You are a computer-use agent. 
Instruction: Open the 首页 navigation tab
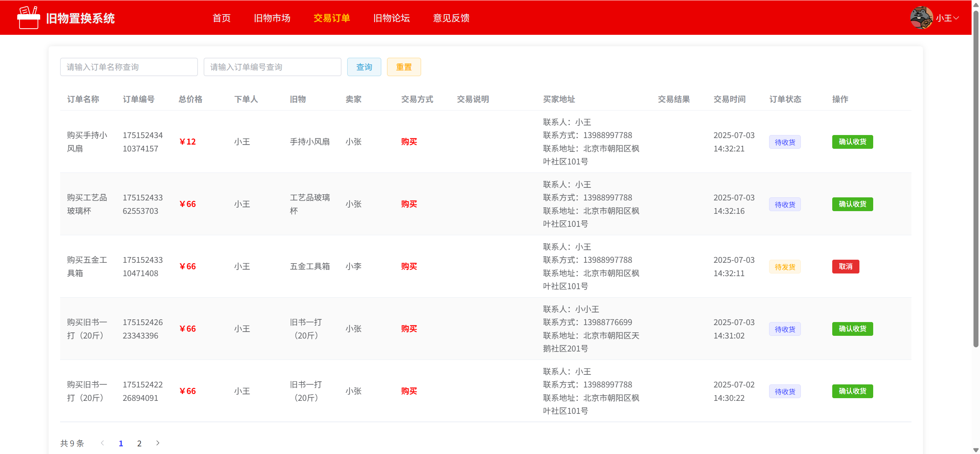222,18
